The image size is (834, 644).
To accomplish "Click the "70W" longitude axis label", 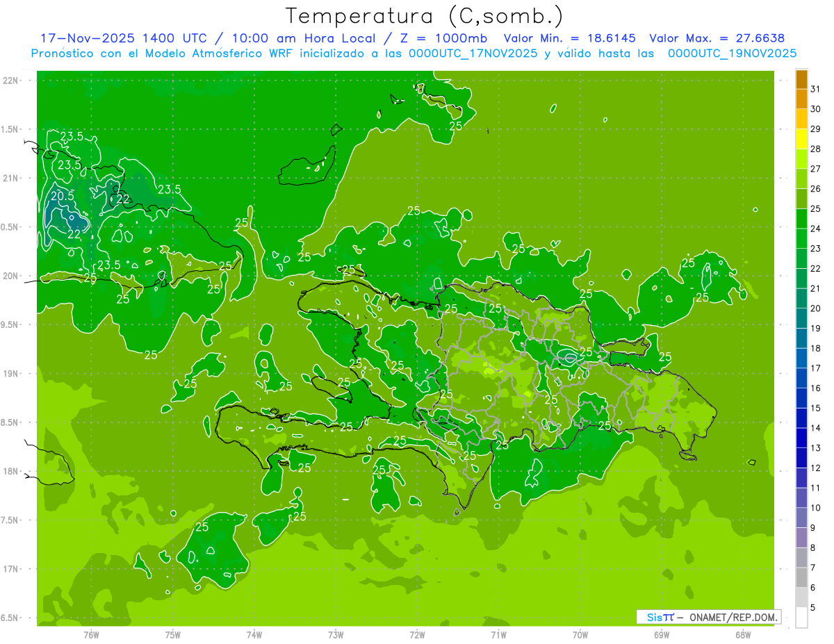I will [x=580, y=634].
